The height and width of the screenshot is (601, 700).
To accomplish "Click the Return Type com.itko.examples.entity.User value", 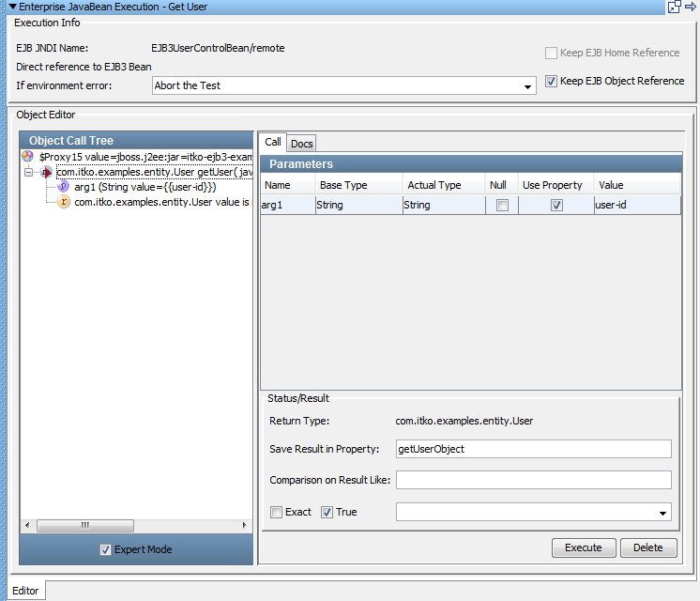I will tap(464, 421).
